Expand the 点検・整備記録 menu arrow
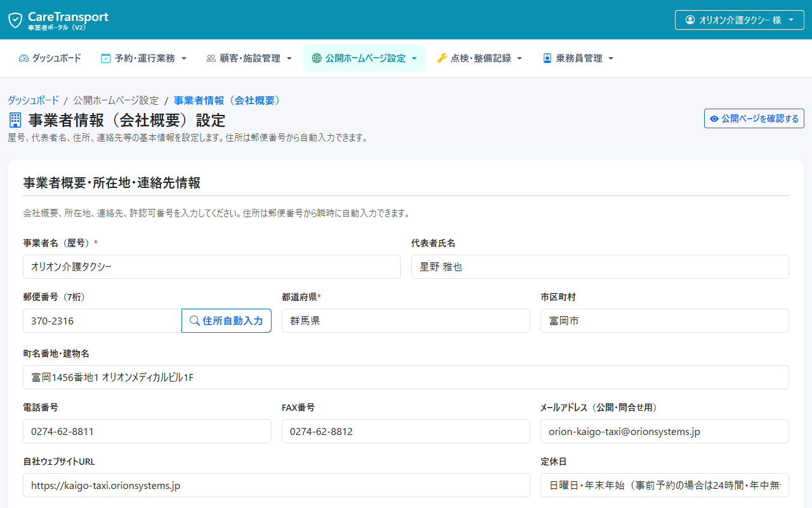The image size is (812, 508). [x=520, y=58]
